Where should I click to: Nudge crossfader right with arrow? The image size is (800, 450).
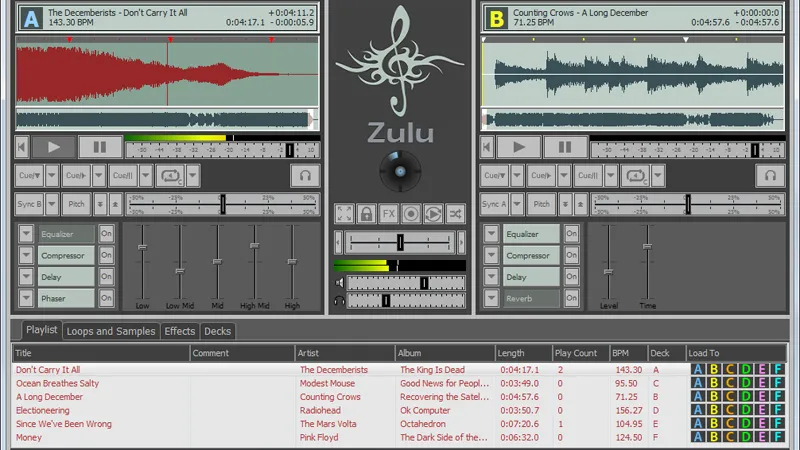coord(461,242)
